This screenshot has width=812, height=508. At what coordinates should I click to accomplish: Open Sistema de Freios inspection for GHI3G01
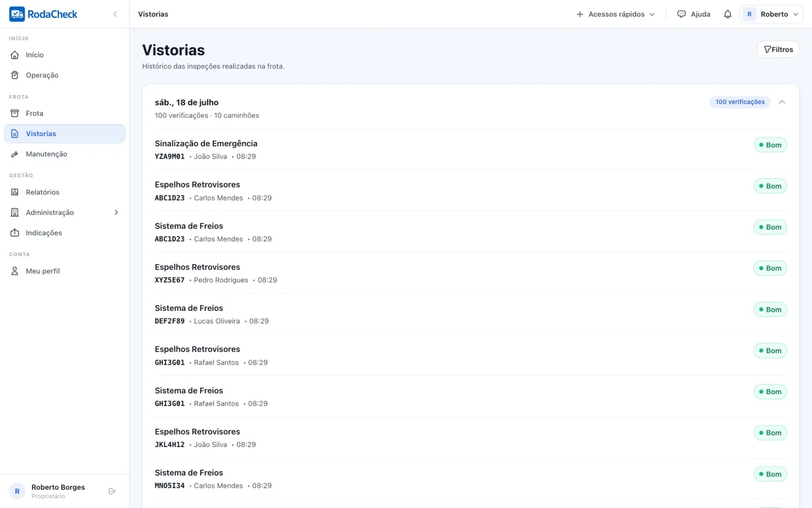[471, 396]
